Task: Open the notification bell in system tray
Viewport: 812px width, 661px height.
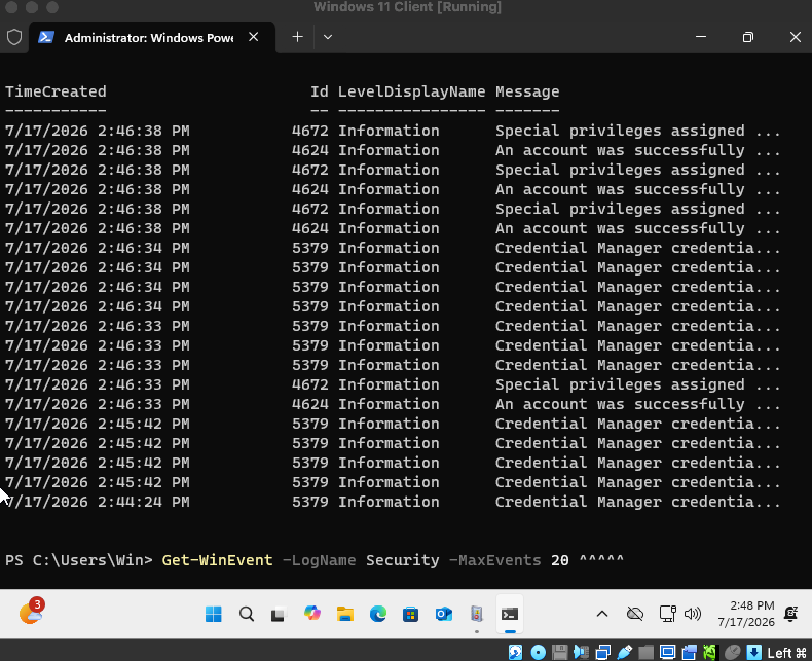Action: pyautogui.click(x=791, y=613)
